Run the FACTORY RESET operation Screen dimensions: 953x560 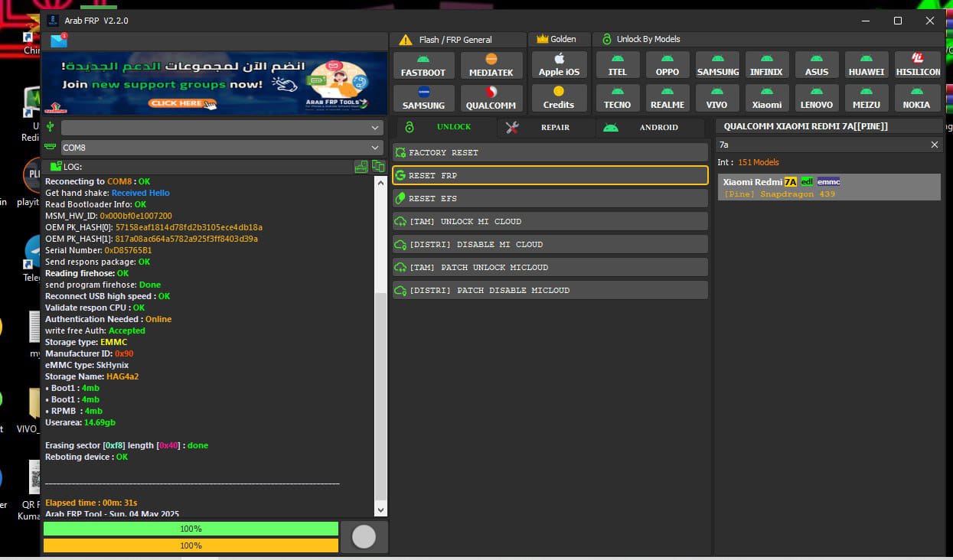(x=550, y=152)
